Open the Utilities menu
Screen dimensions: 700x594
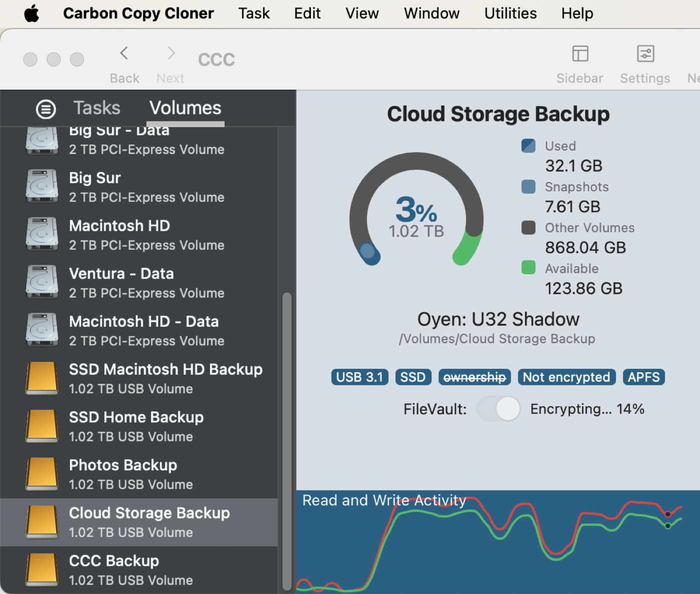tap(510, 13)
